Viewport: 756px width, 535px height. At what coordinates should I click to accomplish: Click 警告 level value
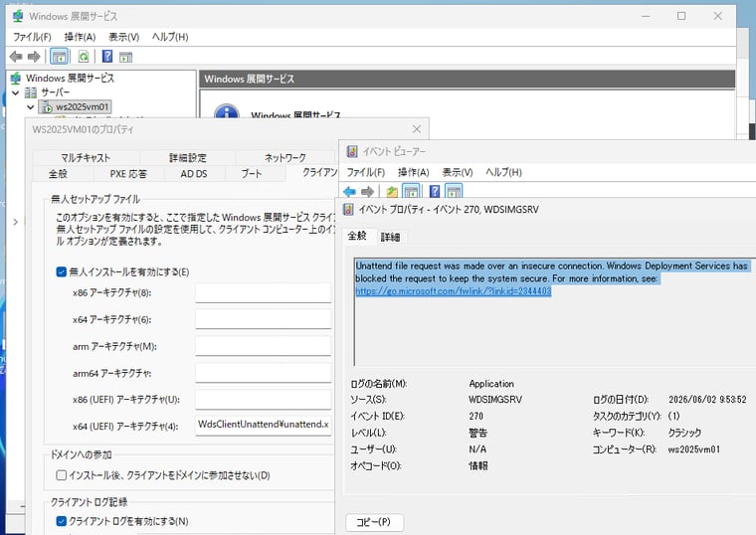[x=477, y=433]
